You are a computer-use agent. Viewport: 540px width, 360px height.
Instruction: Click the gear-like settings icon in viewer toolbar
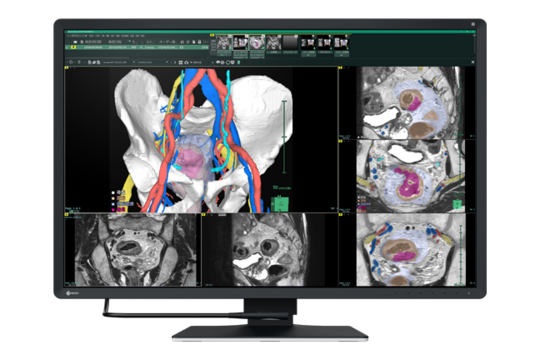click(222, 62)
